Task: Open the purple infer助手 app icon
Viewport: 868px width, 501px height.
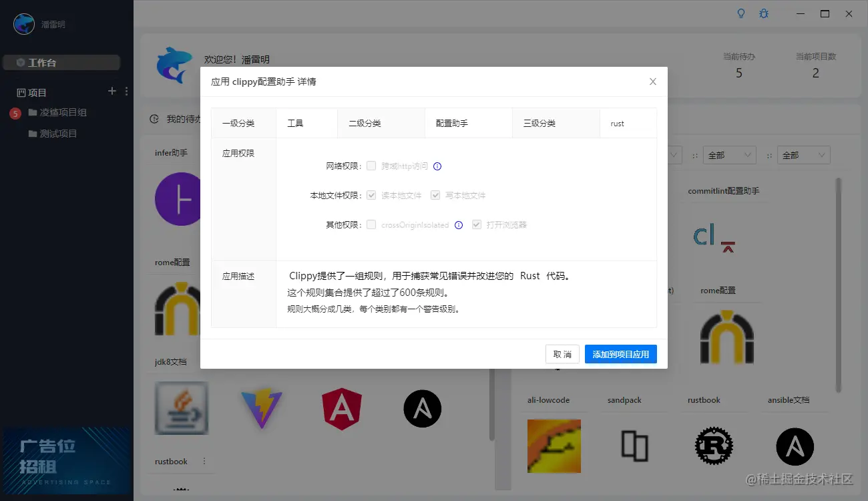Action: coord(178,199)
